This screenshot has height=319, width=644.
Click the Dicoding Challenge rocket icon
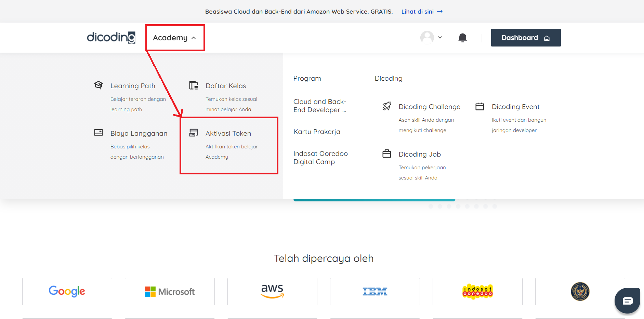coord(386,106)
